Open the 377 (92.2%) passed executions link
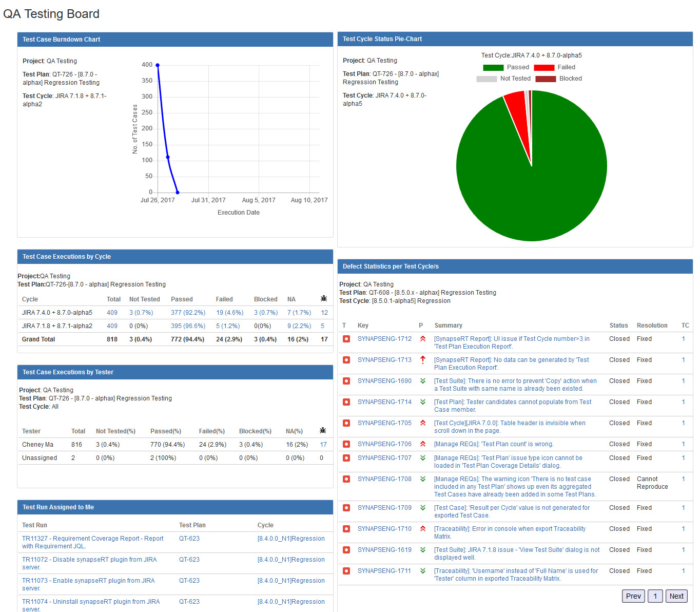 (x=188, y=313)
